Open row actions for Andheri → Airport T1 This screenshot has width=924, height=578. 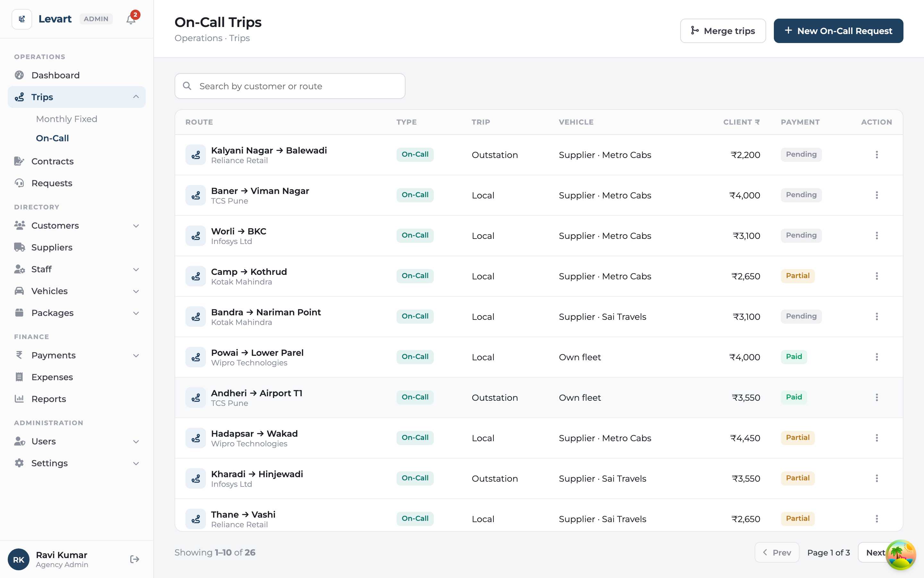[x=877, y=398]
